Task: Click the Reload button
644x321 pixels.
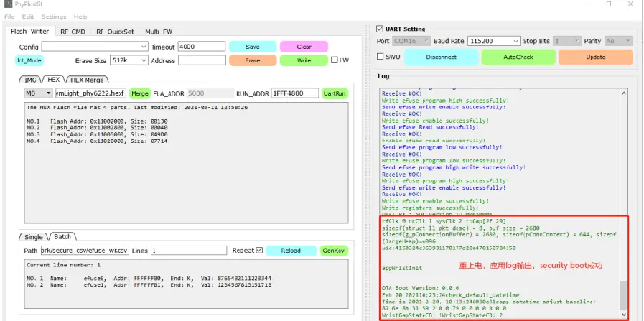Action: click(291, 251)
